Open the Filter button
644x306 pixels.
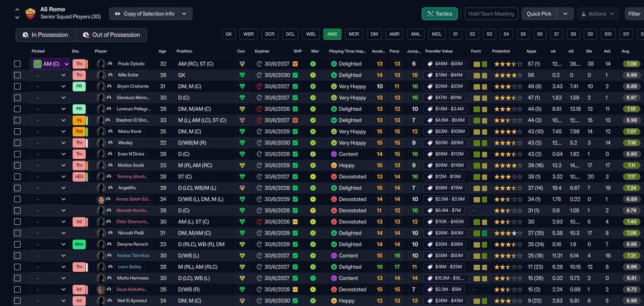634,14
